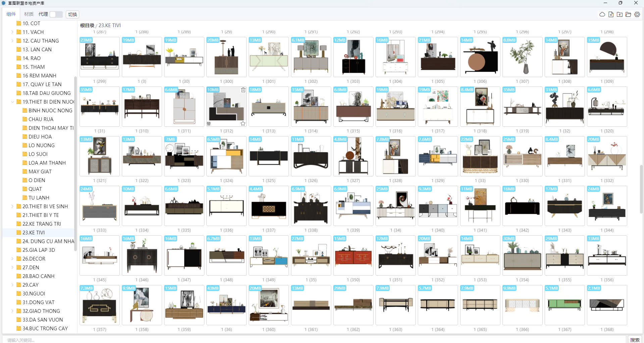
Task: Click the 根目录 root breadcrumb link
Action: [x=87, y=25]
